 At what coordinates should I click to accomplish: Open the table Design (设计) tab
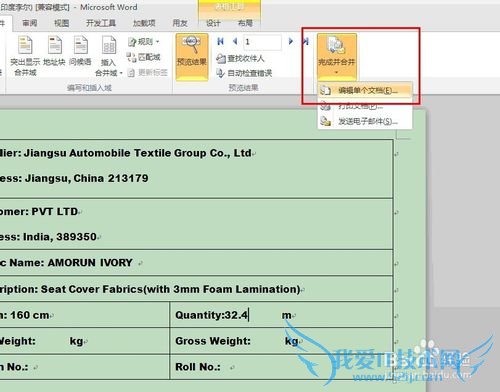(213, 23)
